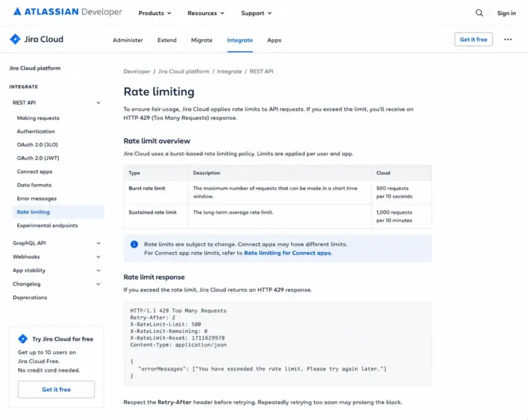528x420 pixels.
Task: Expand the GraphQL API sidebar section
Action: [57, 243]
